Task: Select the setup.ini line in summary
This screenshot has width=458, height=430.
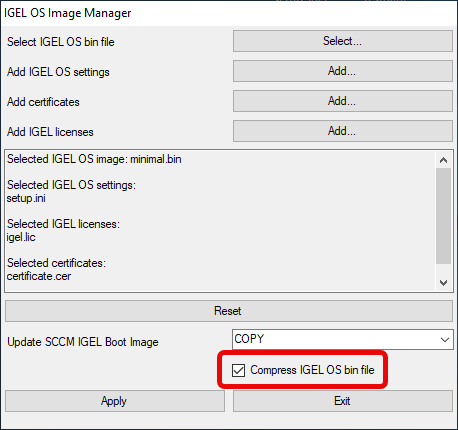Action: point(26,198)
